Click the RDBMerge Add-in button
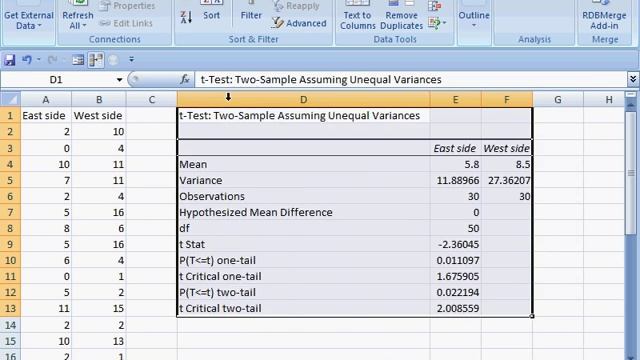 coord(604,16)
